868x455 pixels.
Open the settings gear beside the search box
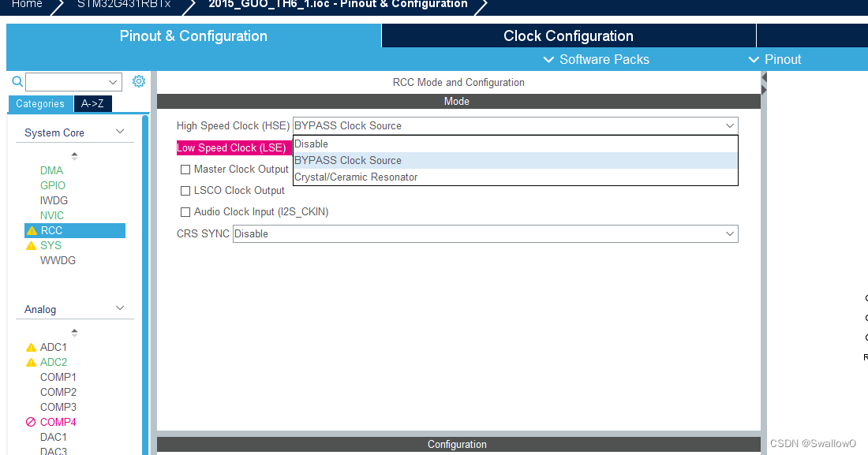pyautogui.click(x=139, y=80)
